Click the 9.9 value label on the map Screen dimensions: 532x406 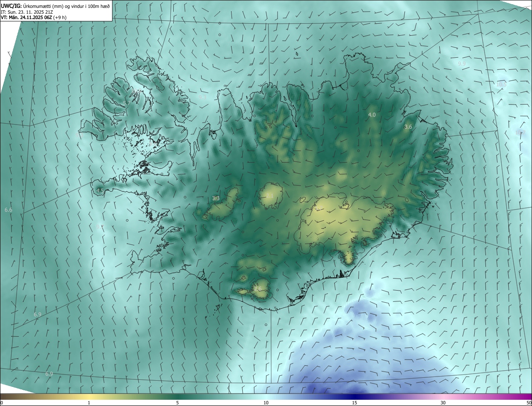click(x=461, y=64)
